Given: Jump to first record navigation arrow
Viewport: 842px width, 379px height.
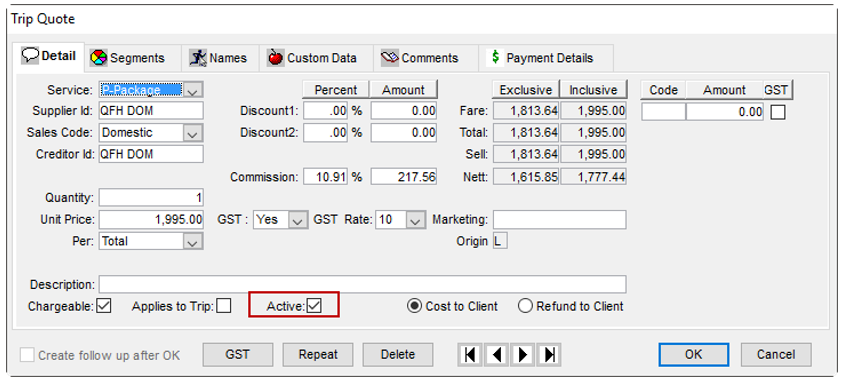Looking at the screenshot, I should (x=470, y=355).
